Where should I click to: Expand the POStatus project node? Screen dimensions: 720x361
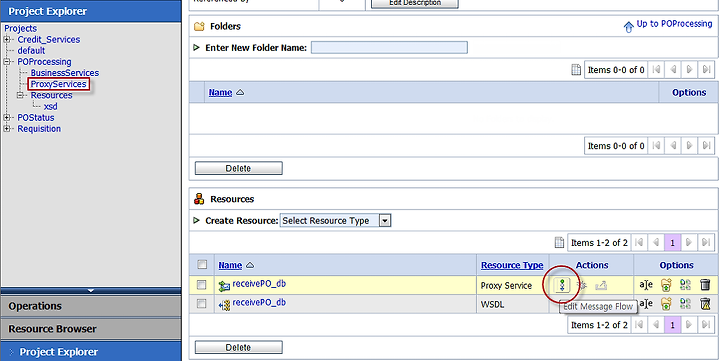[x=7, y=118]
